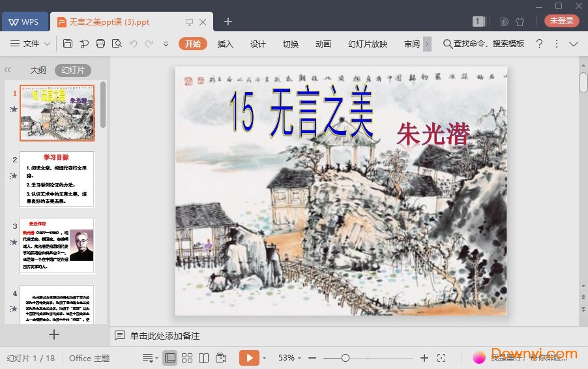Switch to the 审阅 tab
Screen dimensions: 588x369
[x=412, y=44]
